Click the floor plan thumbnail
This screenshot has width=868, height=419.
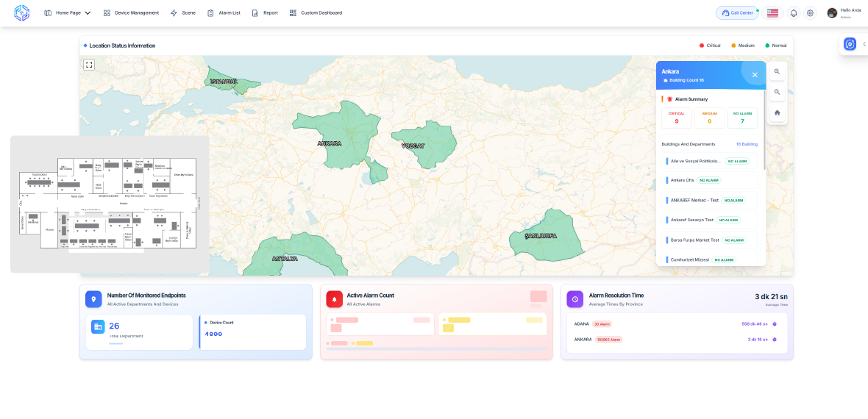point(109,203)
